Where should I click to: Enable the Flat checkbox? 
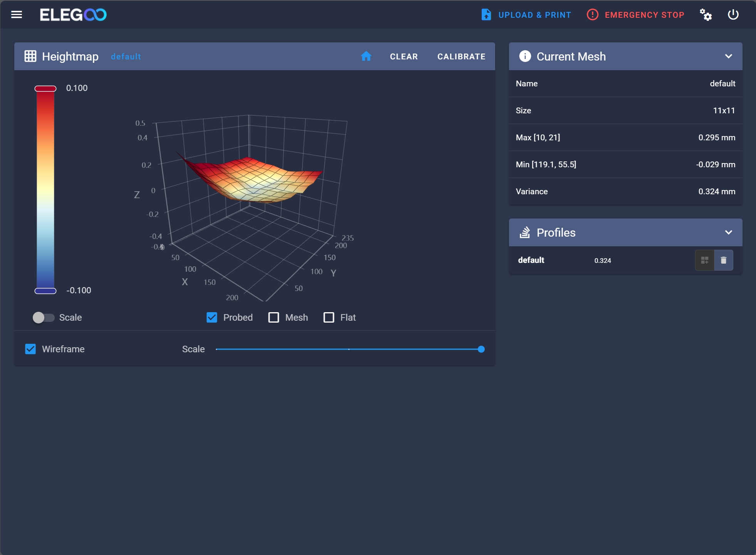tap(329, 318)
